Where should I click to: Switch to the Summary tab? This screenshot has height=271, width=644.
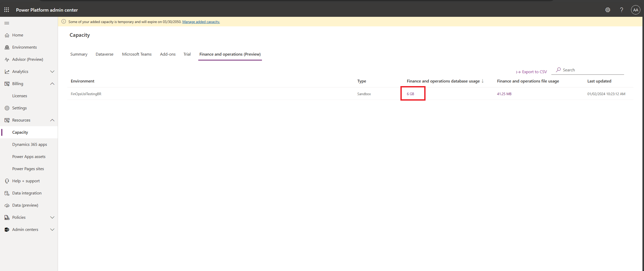[x=79, y=54]
